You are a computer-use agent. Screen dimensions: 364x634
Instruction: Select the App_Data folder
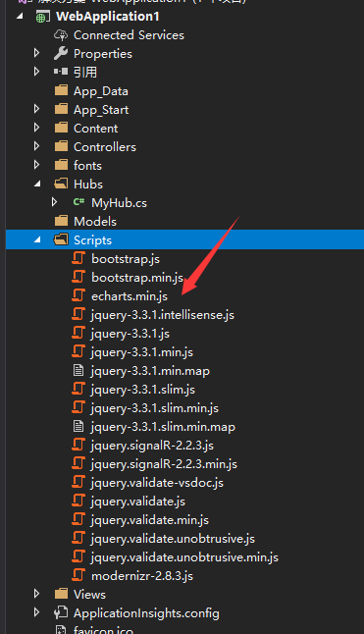101,91
